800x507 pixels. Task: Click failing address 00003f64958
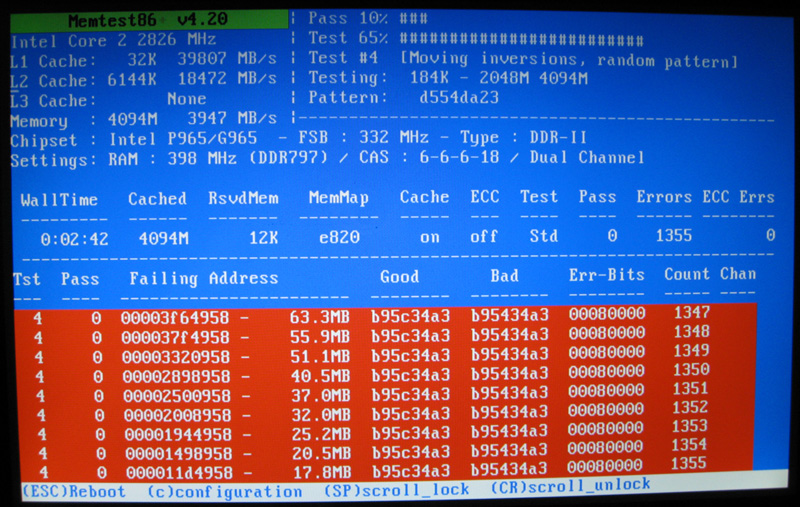point(175,318)
